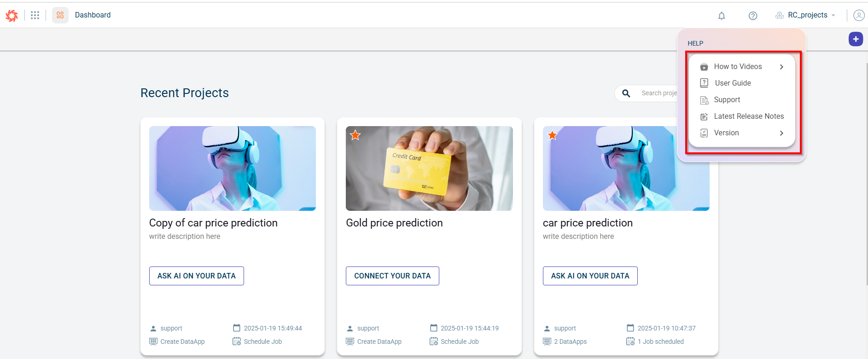The height and width of the screenshot is (359, 868).
Task: Toggle favorite star on Gold price prediction
Action: pyautogui.click(x=355, y=135)
